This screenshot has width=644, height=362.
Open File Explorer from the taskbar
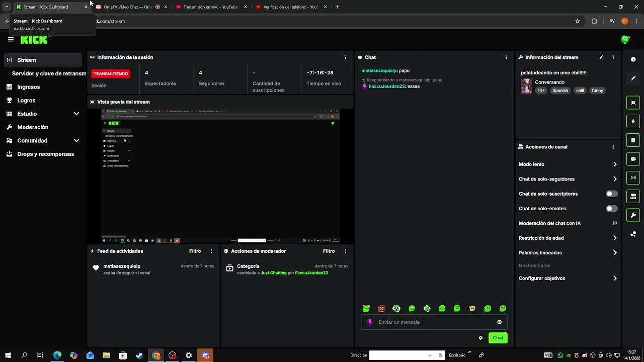[x=107, y=355]
